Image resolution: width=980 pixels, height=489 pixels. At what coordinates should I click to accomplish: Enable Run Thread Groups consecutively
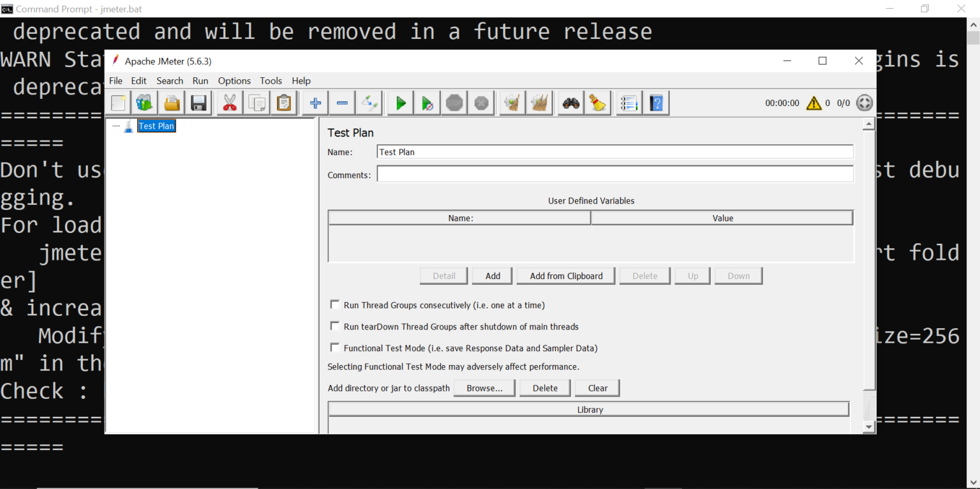pyautogui.click(x=335, y=305)
